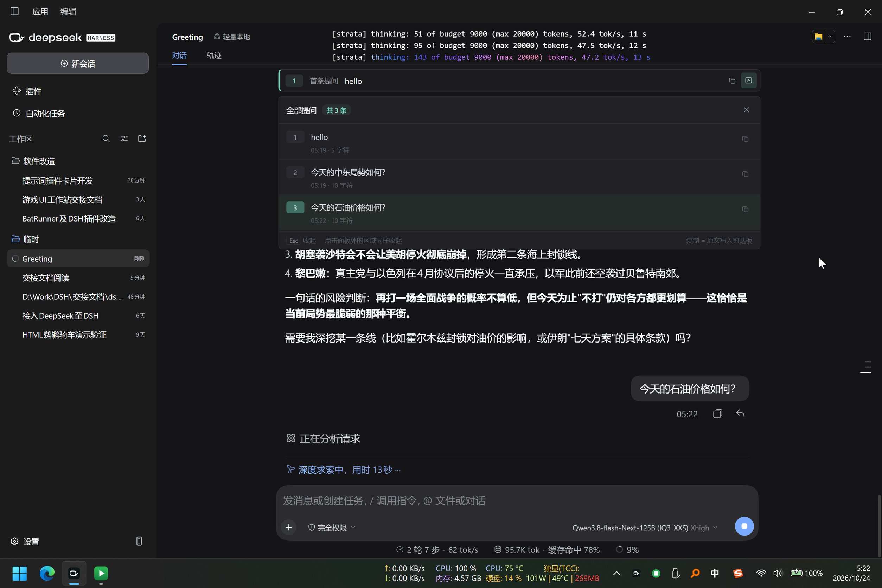Open BatRunner及DSH插件改造 conversation

coord(78,219)
